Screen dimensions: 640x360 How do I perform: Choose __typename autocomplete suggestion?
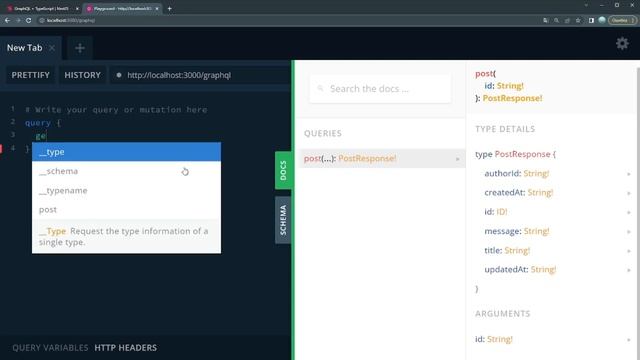127,190
